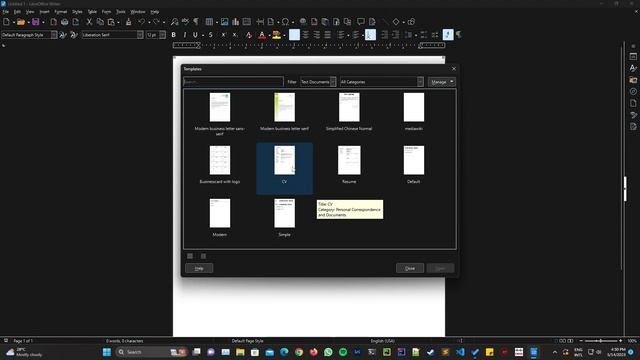Click the Windows Start button
The height and width of the screenshot is (360, 640).
point(107,352)
